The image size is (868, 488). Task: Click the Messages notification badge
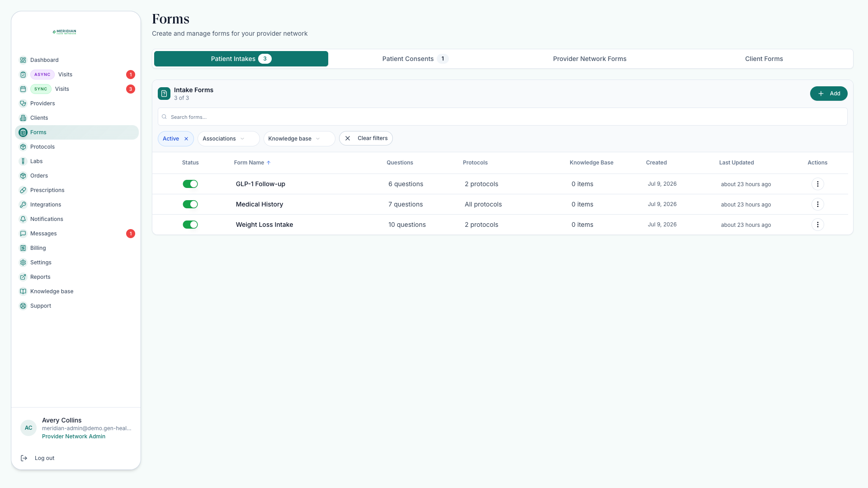(x=131, y=234)
